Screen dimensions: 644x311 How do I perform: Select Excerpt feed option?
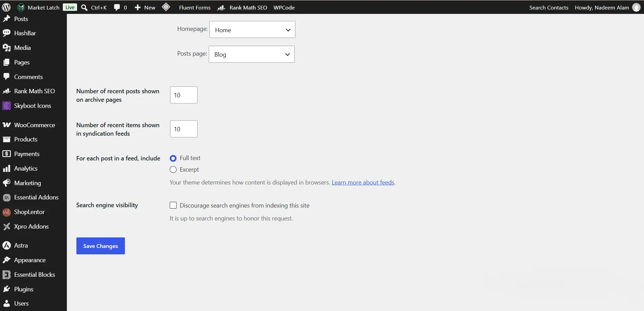pyautogui.click(x=173, y=170)
